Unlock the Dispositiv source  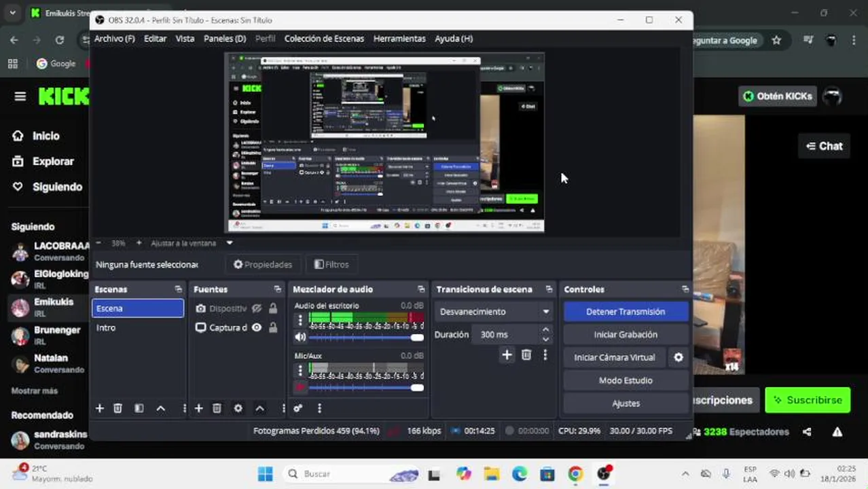[x=272, y=308]
